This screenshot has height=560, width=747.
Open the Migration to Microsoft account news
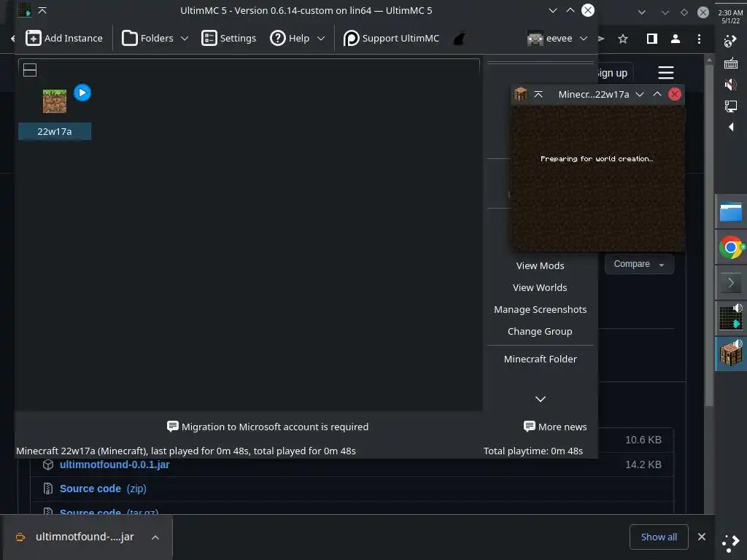(268, 427)
